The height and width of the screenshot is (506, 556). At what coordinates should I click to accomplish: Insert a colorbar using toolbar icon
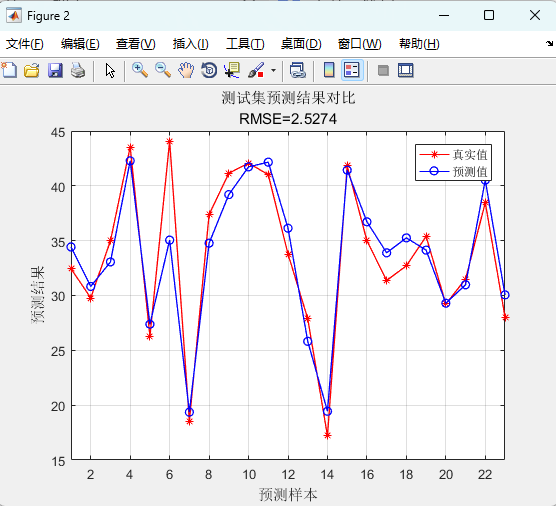tap(329, 70)
